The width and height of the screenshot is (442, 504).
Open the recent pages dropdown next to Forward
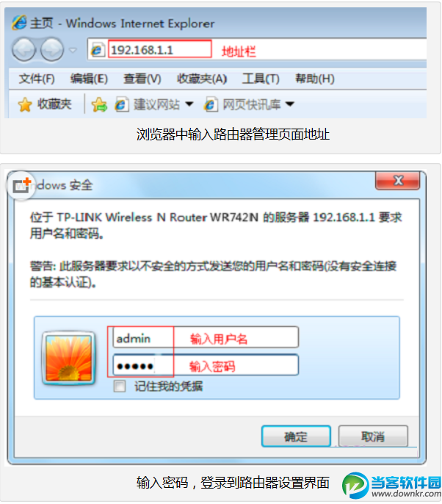click(73, 50)
